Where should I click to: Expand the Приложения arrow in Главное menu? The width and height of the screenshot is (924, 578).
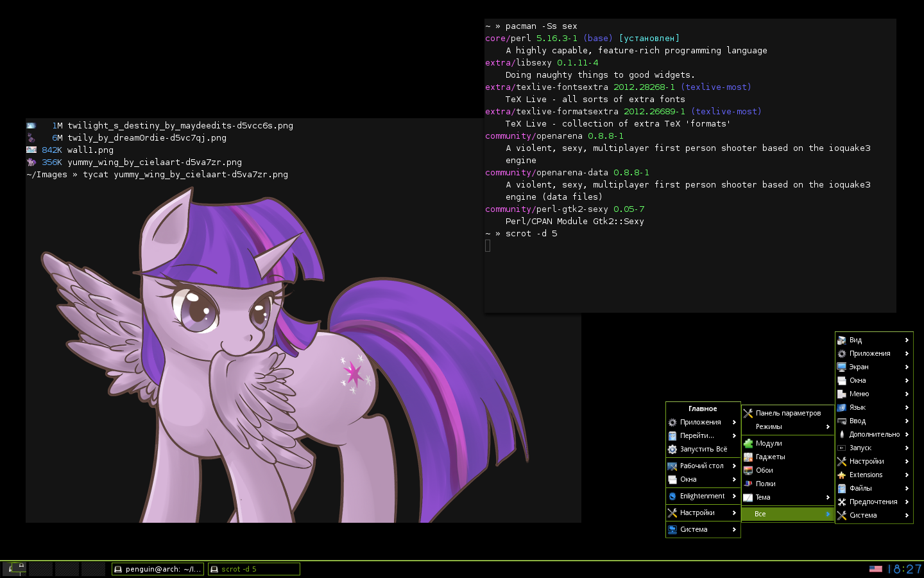click(x=734, y=422)
